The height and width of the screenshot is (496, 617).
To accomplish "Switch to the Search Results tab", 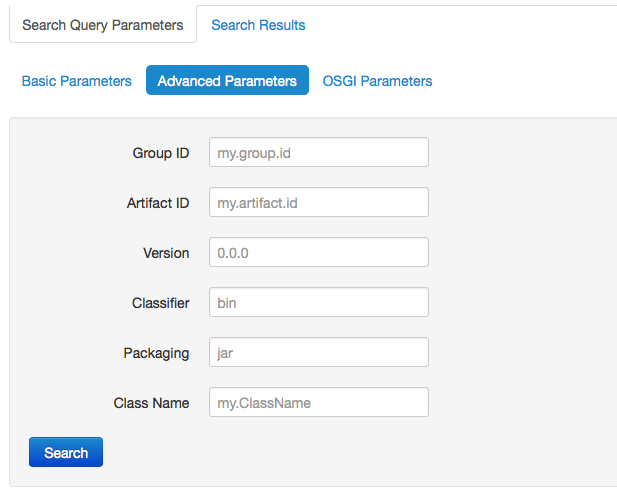I will point(258,25).
